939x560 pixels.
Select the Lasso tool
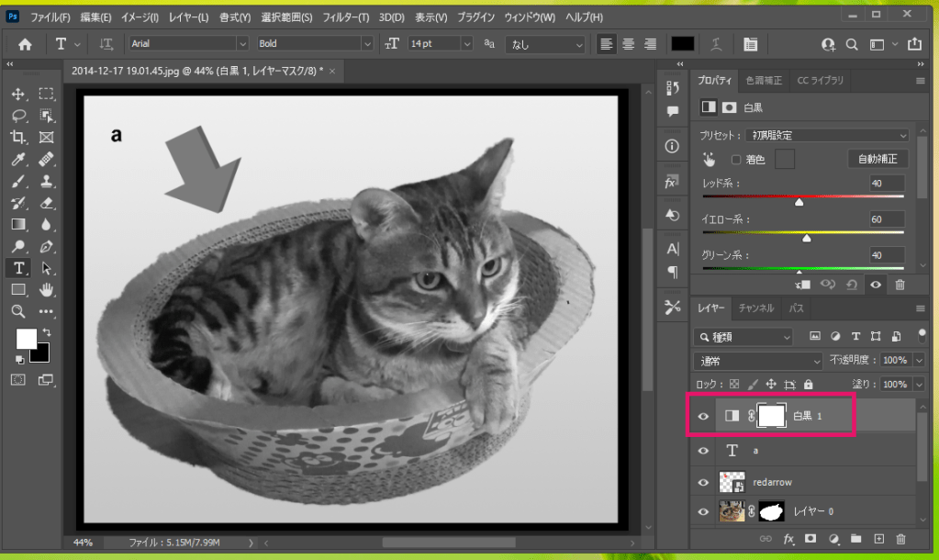(17, 116)
